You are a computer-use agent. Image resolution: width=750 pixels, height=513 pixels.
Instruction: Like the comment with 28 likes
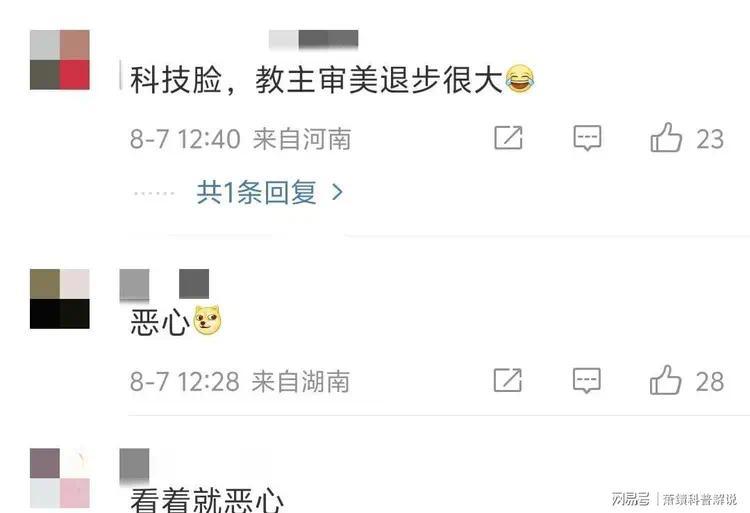665,380
